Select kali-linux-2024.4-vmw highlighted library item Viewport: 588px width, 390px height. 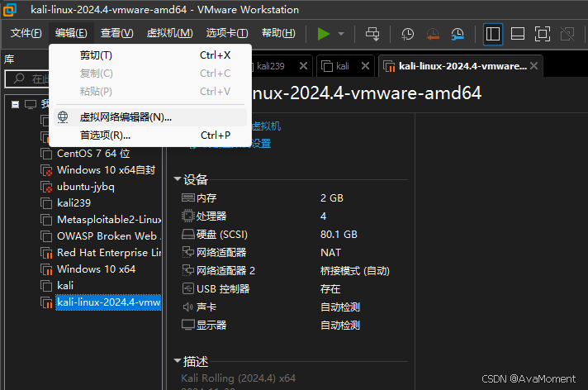(x=108, y=302)
